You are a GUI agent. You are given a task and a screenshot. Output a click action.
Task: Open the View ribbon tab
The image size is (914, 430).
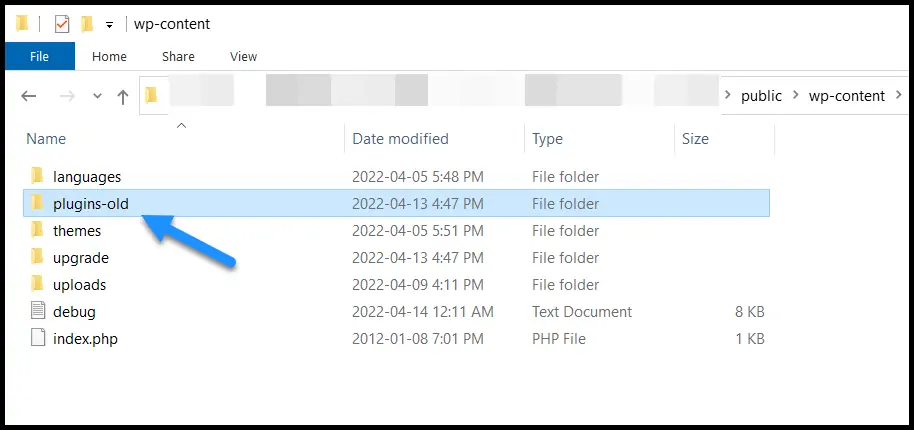pyautogui.click(x=243, y=57)
